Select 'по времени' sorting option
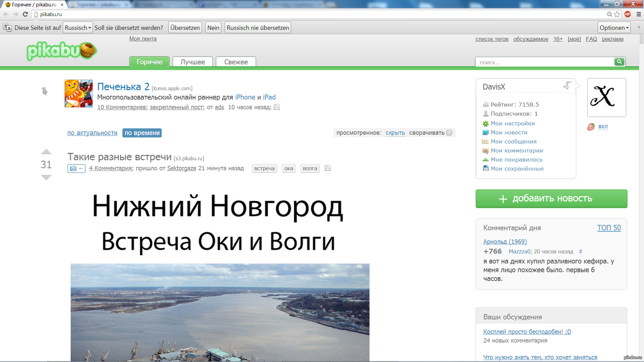644x362 pixels. click(x=142, y=133)
